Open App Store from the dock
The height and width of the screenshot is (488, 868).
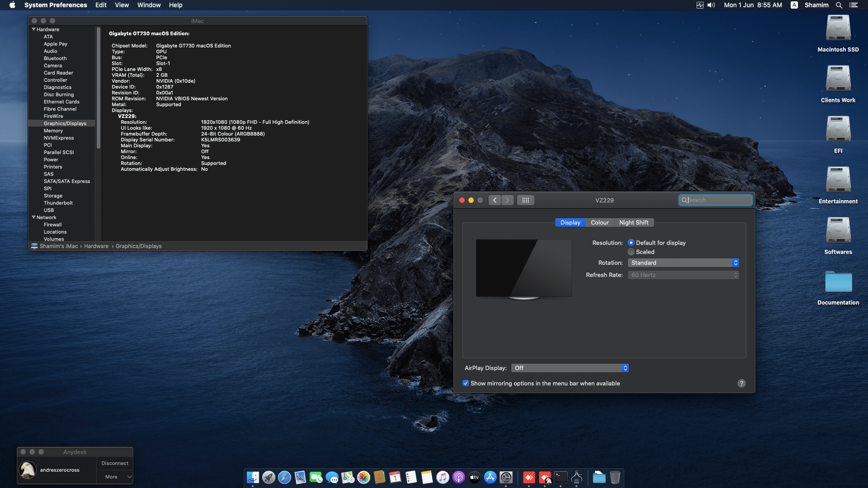click(x=490, y=477)
